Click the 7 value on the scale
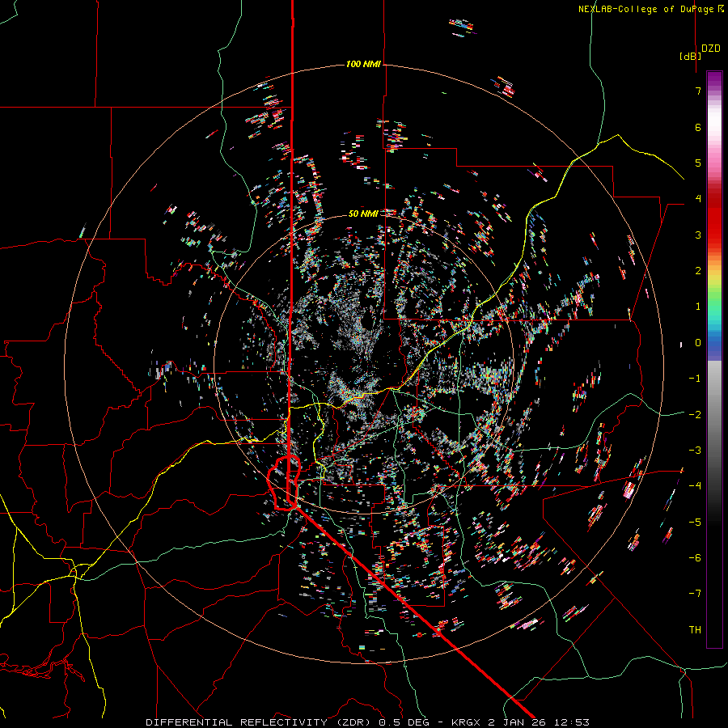 tap(698, 91)
